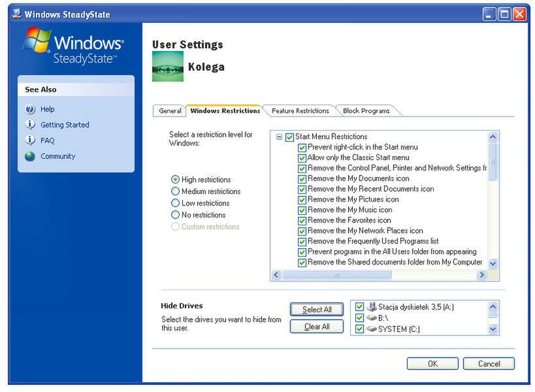Click the Kolega user picture
The width and height of the screenshot is (535, 392).
tap(167, 67)
